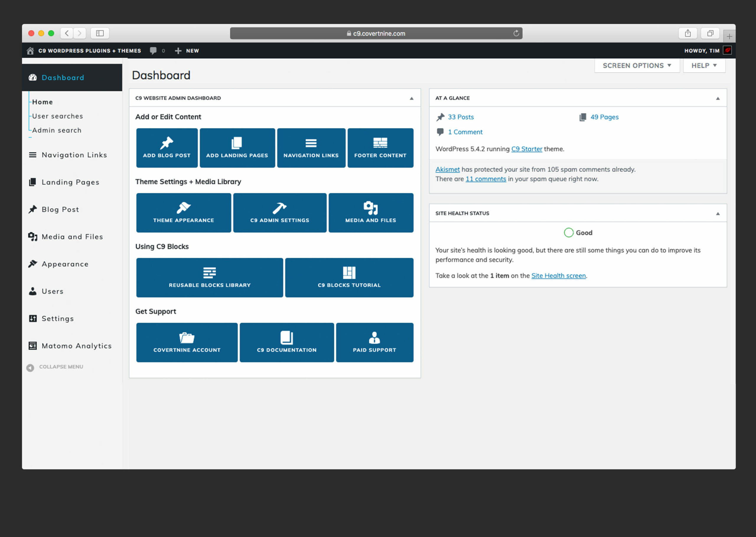Collapse the C9 Website Admin Dashboard panel
Screen dimensions: 756x537
coord(412,98)
